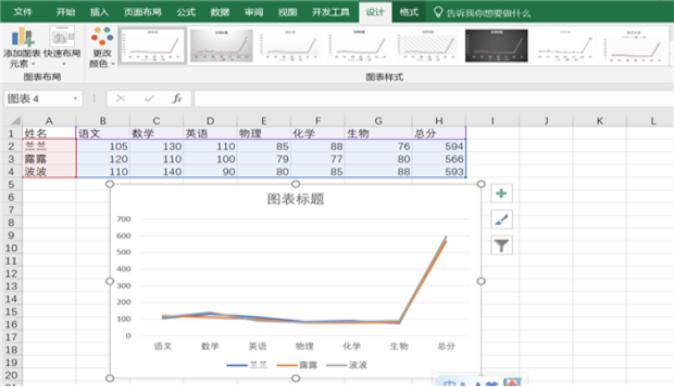This screenshot has height=387, width=674.
Task: Click the formula bar cancel X icon
Action: point(121,99)
